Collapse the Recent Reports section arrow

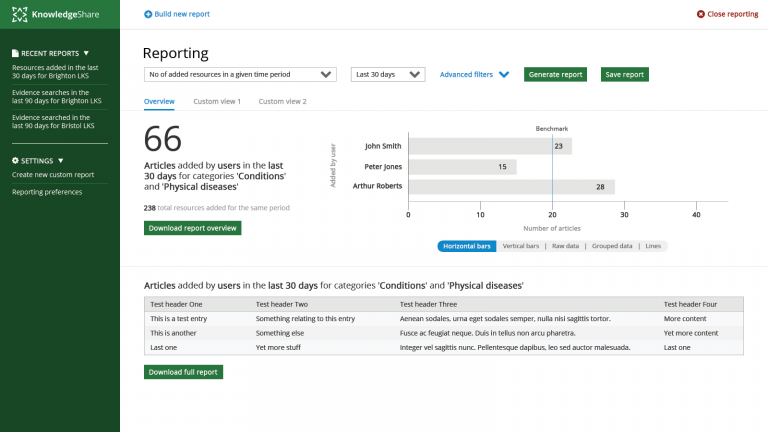(x=86, y=53)
